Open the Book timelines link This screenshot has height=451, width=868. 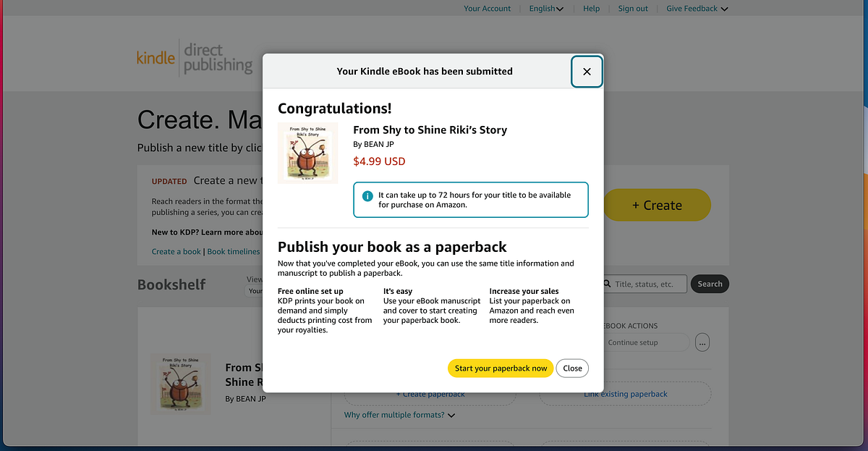coord(233,251)
